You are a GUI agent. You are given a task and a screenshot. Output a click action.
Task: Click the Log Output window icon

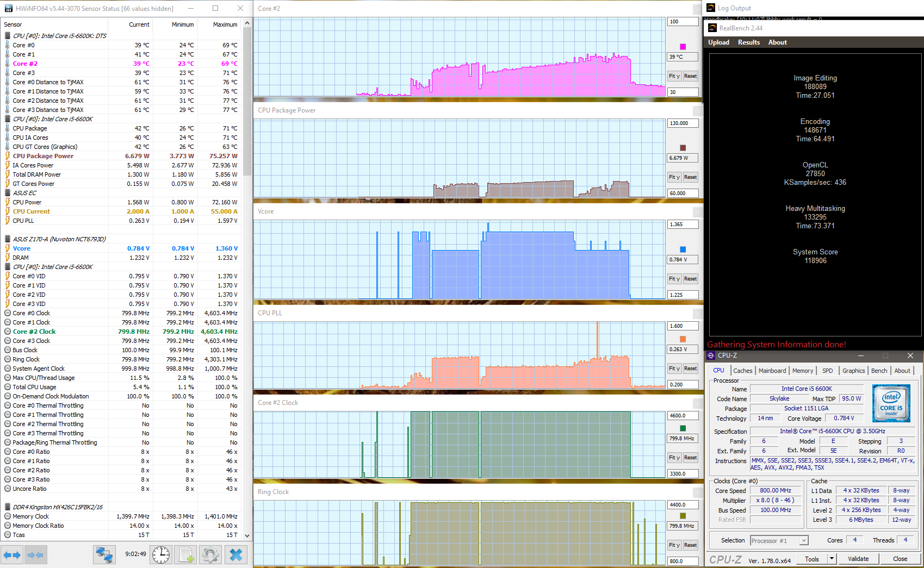[711, 8]
